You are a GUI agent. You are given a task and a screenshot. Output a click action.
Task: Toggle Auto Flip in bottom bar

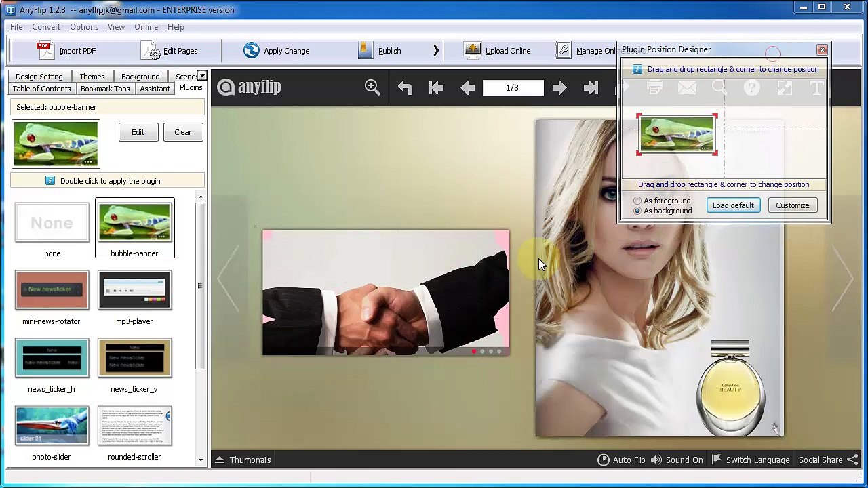point(621,460)
